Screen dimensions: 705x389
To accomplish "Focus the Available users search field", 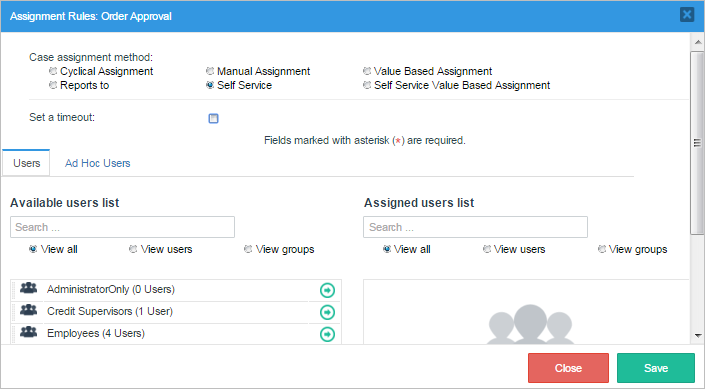I will (122, 227).
